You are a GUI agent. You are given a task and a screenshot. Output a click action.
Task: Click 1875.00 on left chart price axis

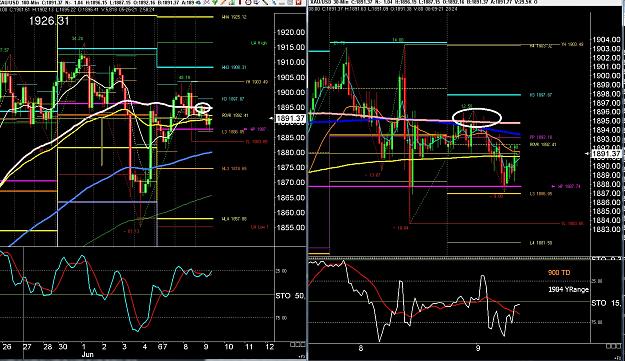(x=291, y=167)
